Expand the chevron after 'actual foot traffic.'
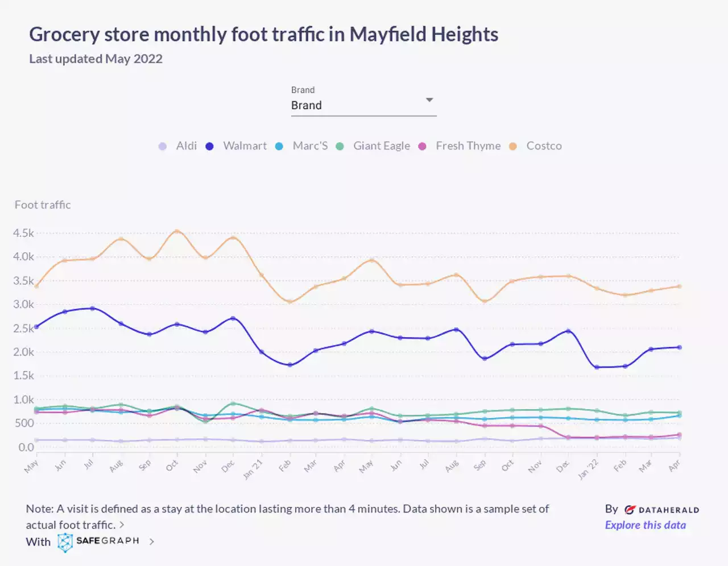This screenshot has width=728, height=566. (x=122, y=525)
